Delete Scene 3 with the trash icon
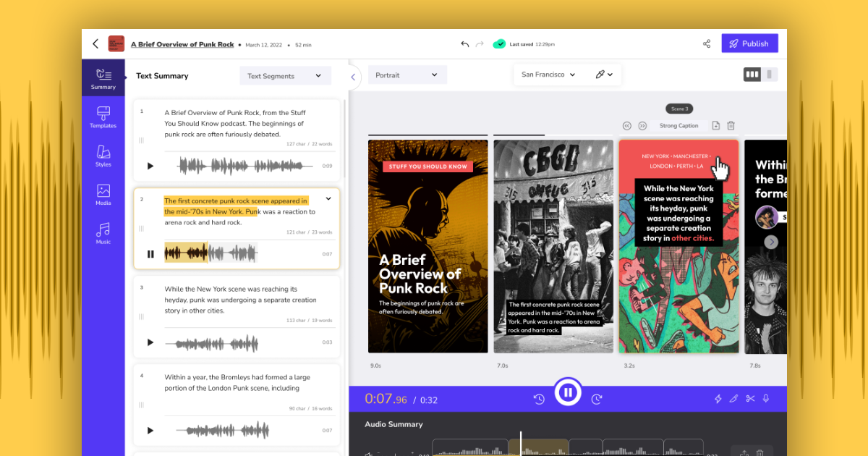868x456 pixels. click(x=731, y=125)
